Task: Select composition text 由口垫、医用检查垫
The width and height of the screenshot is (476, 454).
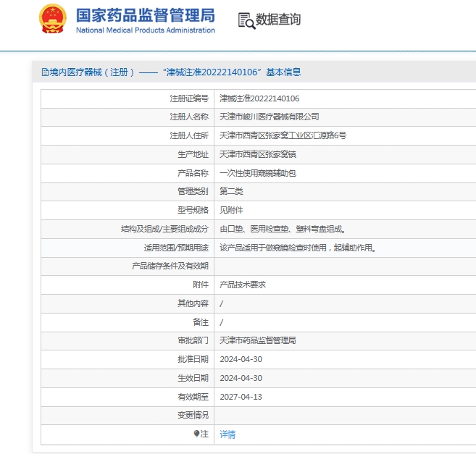Action: pyautogui.click(x=254, y=229)
